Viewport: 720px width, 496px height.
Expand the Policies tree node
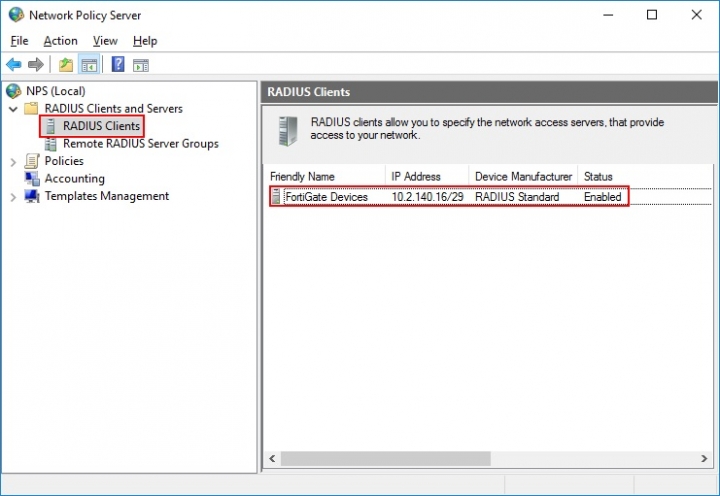tap(13, 162)
